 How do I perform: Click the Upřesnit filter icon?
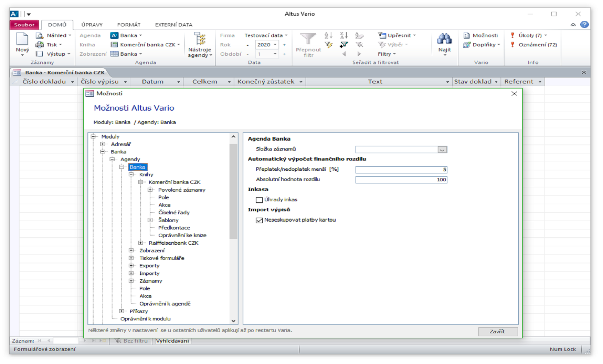pyautogui.click(x=382, y=35)
